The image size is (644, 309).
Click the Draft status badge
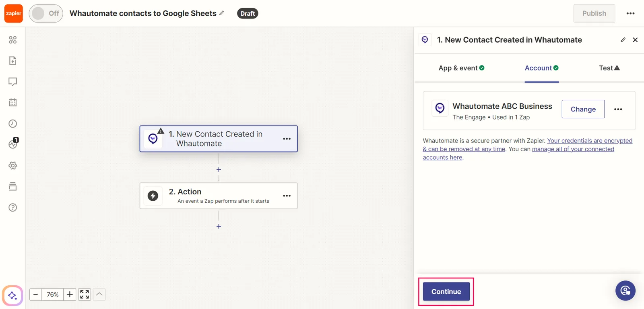coord(248,13)
